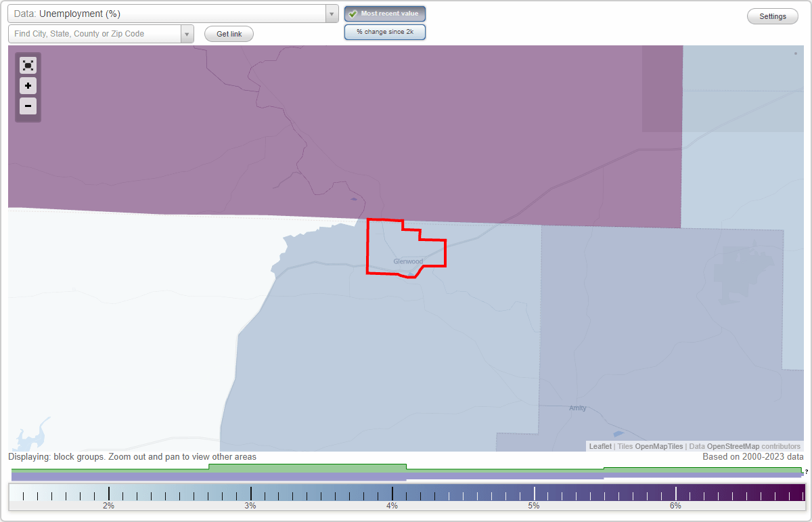The height and width of the screenshot is (522, 812).
Task: Click the Leaflet attribution link
Action: click(x=600, y=446)
